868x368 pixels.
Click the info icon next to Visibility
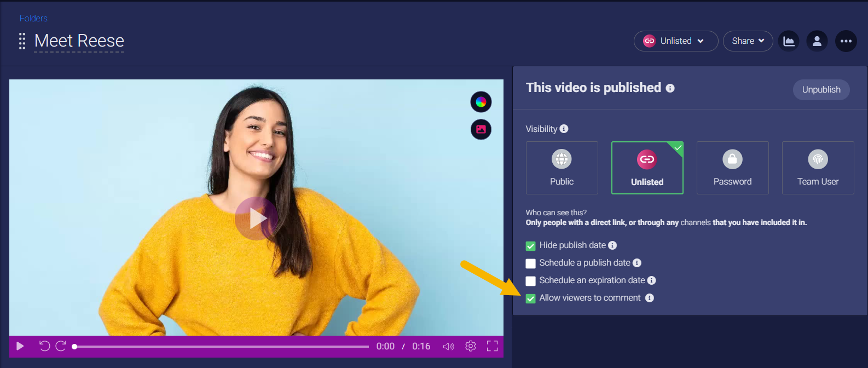pyautogui.click(x=564, y=129)
